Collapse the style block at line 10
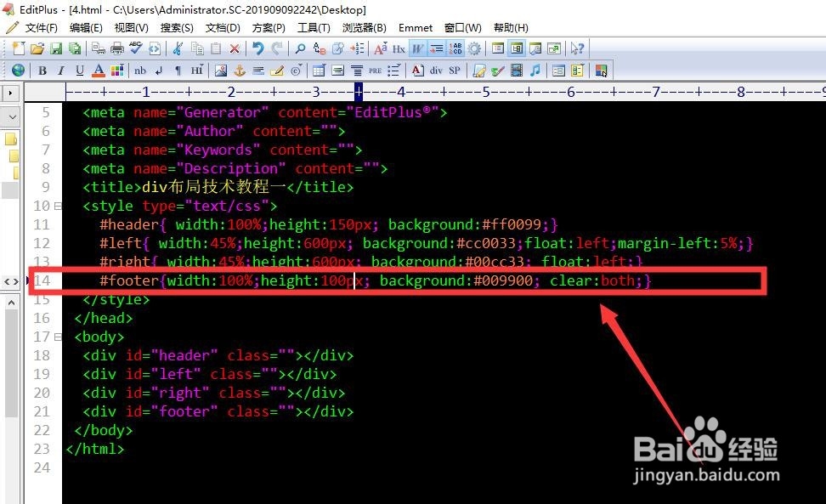This screenshot has width=826, height=504. tap(58, 206)
